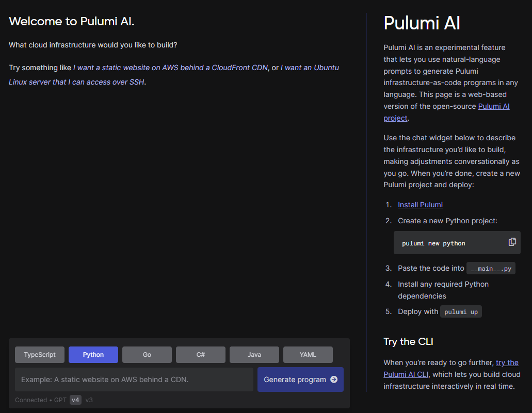Viewport: 532px width, 413px height.
Task: Select C# as the output language
Action: click(200, 354)
